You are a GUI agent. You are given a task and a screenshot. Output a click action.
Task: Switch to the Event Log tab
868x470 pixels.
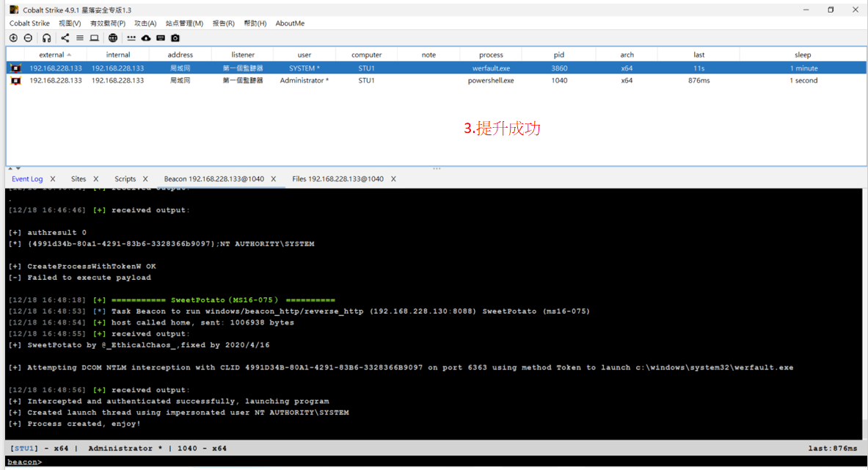(27, 179)
